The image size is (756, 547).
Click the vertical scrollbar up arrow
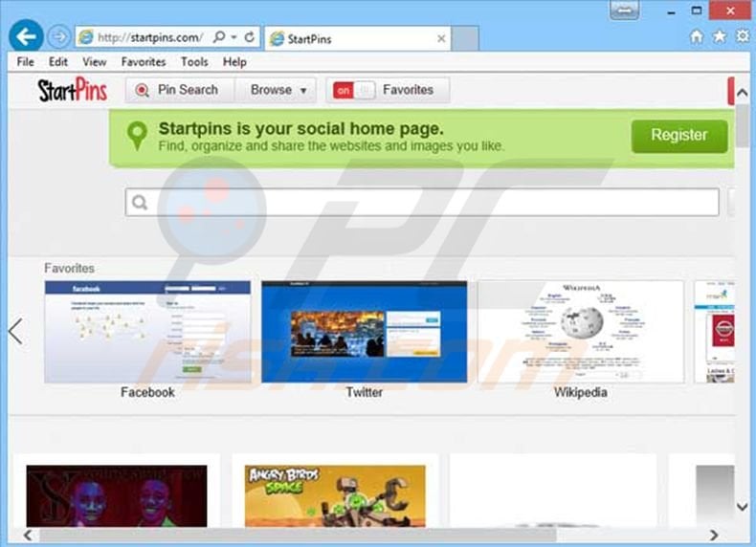click(743, 92)
